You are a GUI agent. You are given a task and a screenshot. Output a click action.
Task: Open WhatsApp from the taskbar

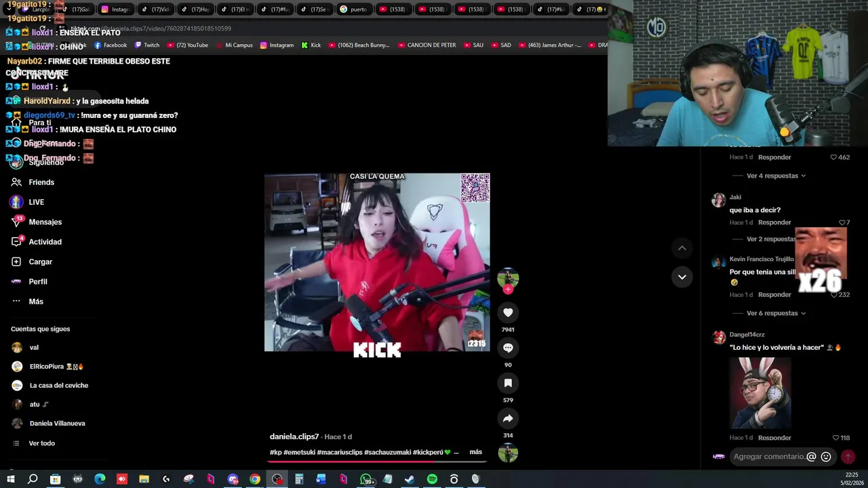click(x=366, y=479)
